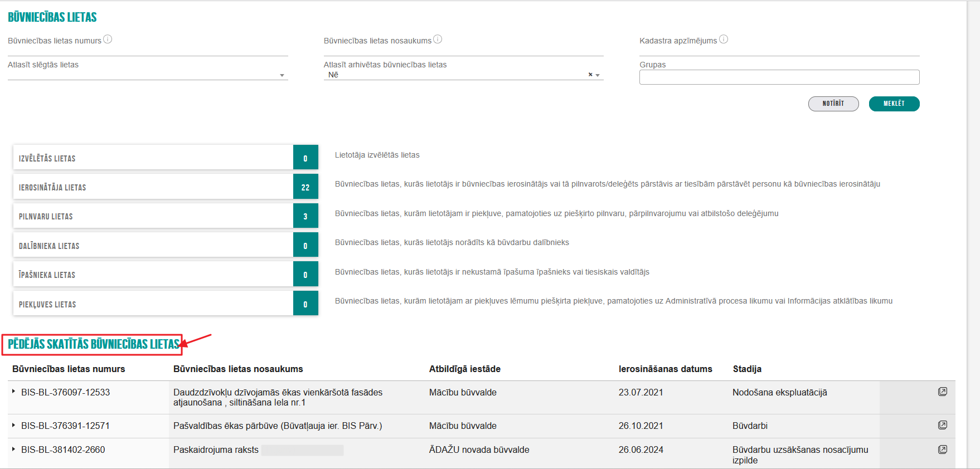
Task: Clear the 'Nē' archived cases selection
Action: click(590, 75)
